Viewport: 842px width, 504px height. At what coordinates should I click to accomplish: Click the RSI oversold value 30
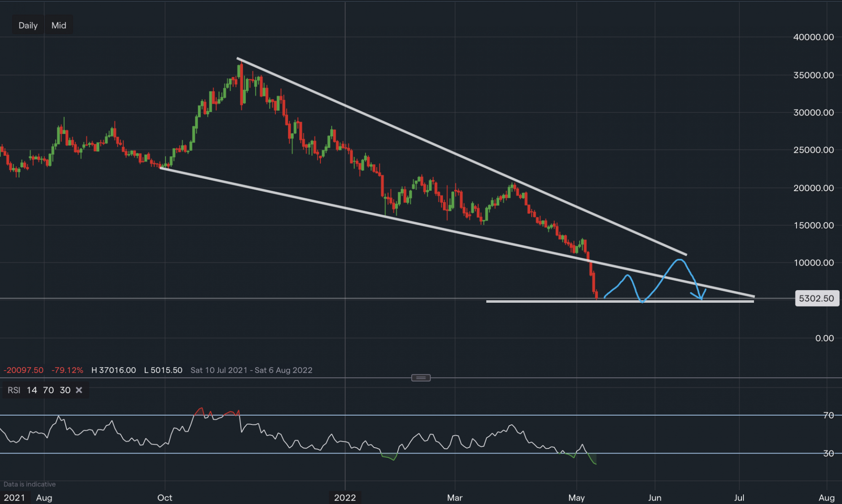[x=65, y=390]
